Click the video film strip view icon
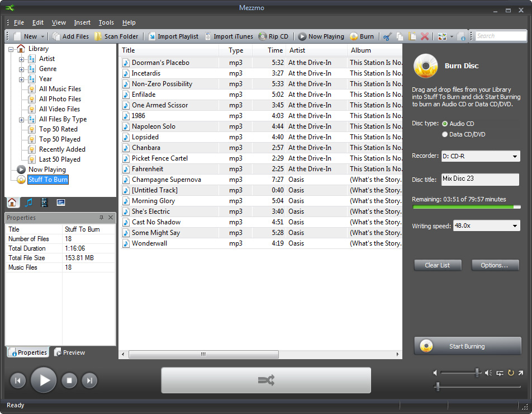The width and height of the screenshot is (532, 414). pyautogui.click(x=45, y=203)
